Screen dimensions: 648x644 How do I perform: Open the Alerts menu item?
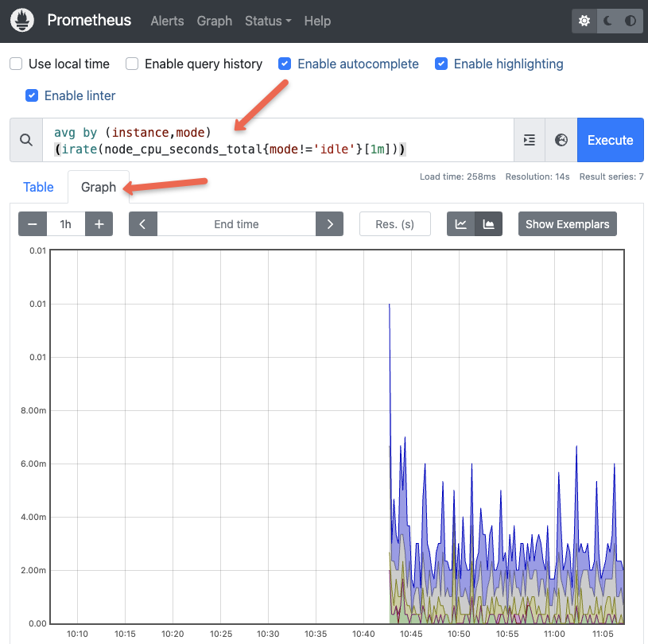(167, 21)
